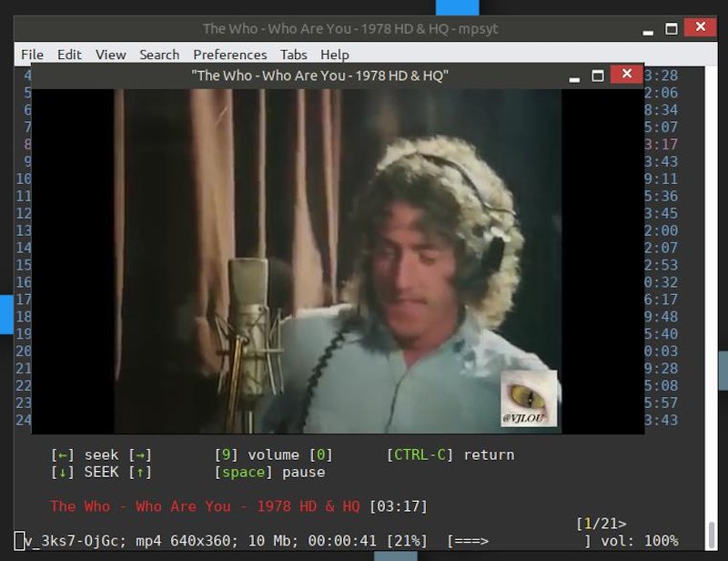Minimize the video player window
The image size is (728, 561).
tap(574, 77)
